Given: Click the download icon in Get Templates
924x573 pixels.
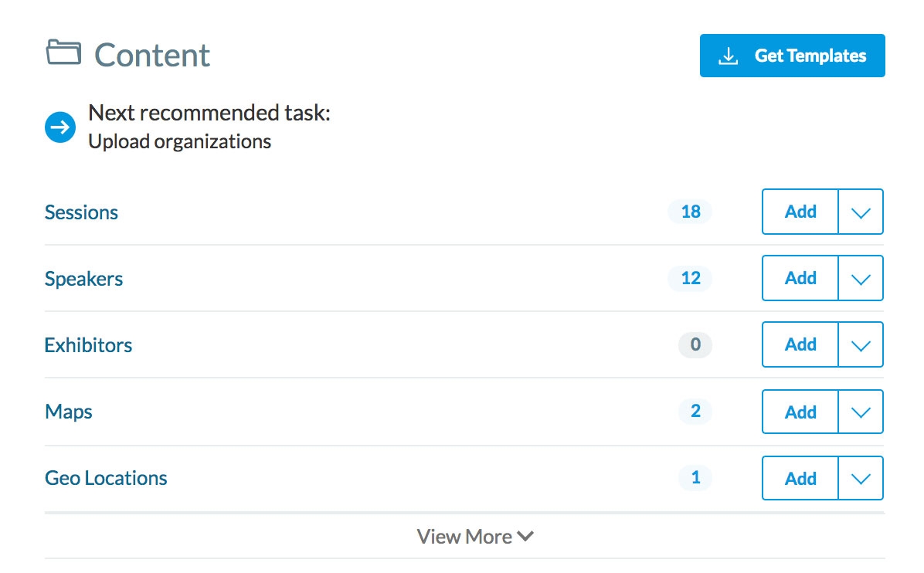Looking at the screenshot, I should tap(728, 56).
